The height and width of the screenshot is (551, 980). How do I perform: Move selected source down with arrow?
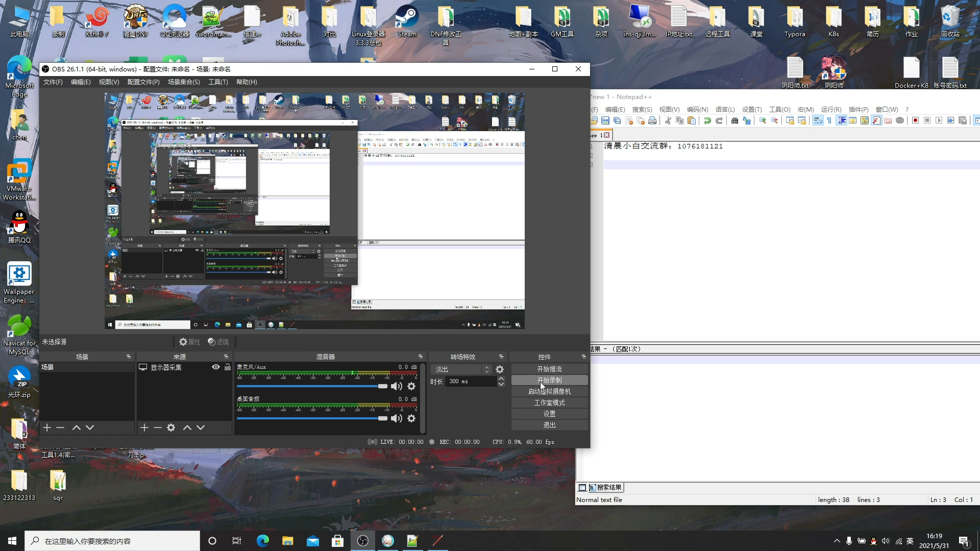coord(201,428)
